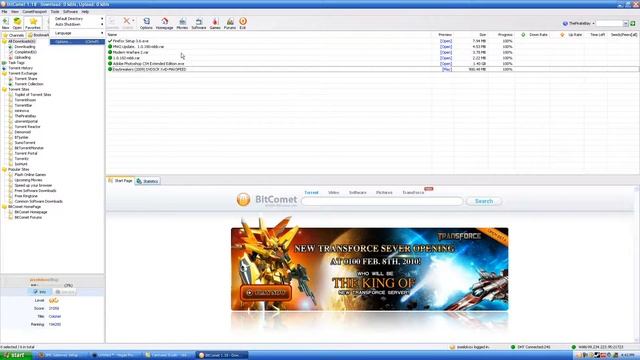The height and width of the screenshot is (360, 640).
Task: Select the Completed sidebar item
Action: click(25, 52)
